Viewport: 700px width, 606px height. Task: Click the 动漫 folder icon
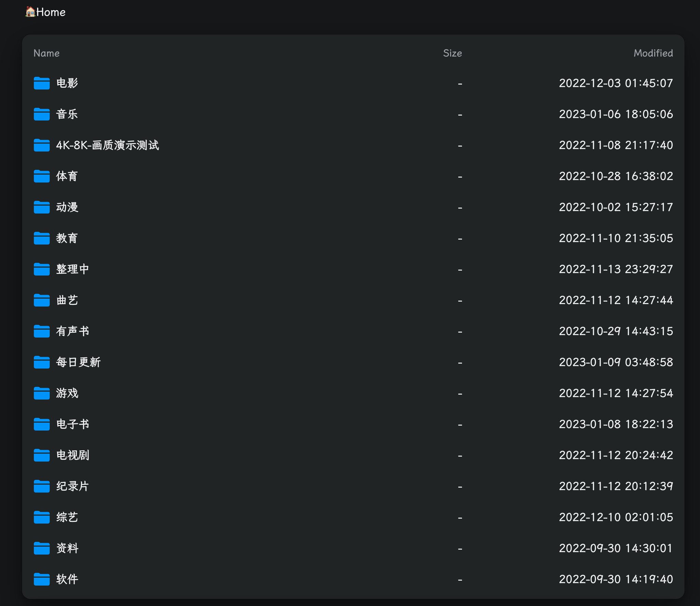(41, 207)
